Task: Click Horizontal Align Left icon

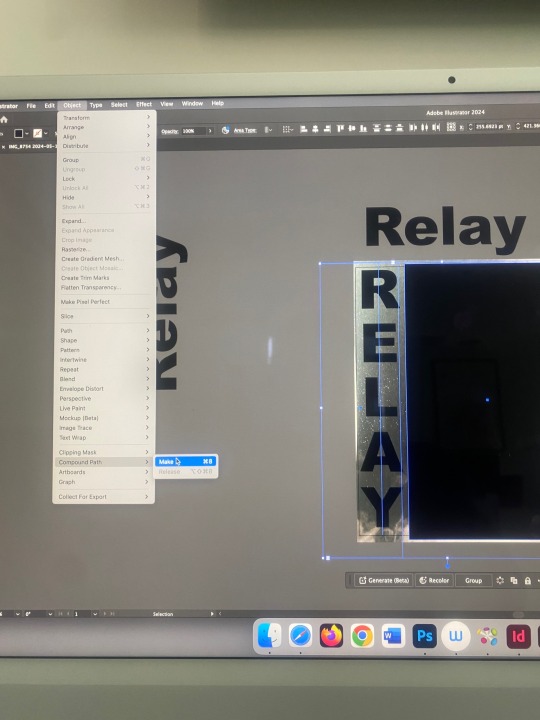Action: (x=304, y=129)
